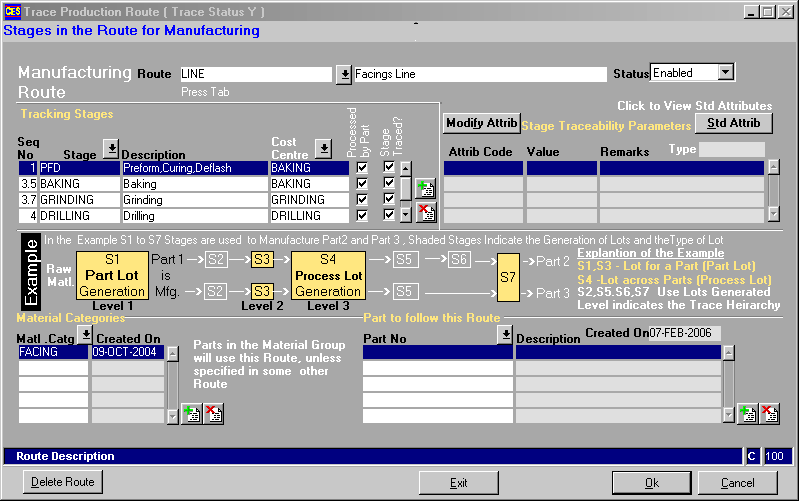Click delete row icon in Tracking Stages

coord(425,211)
